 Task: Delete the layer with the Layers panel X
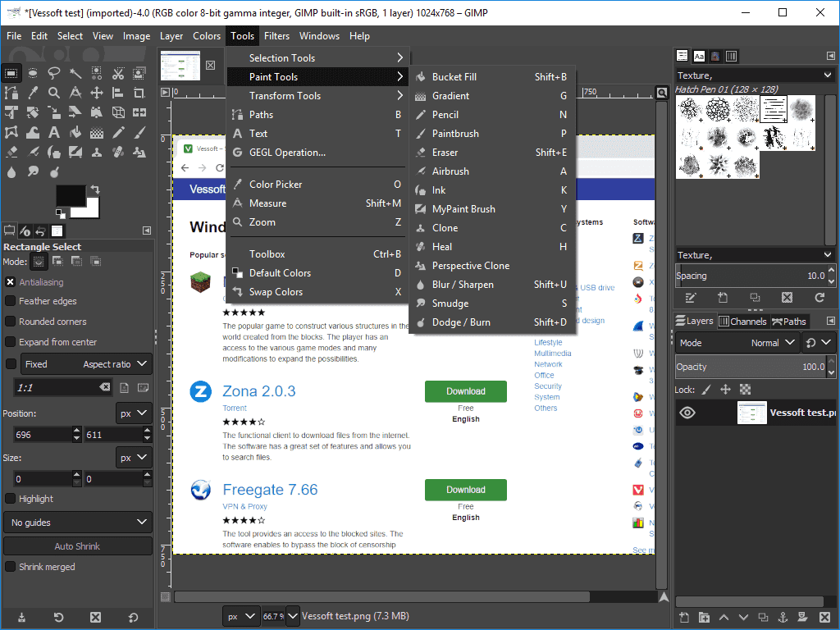coord(825,617)
